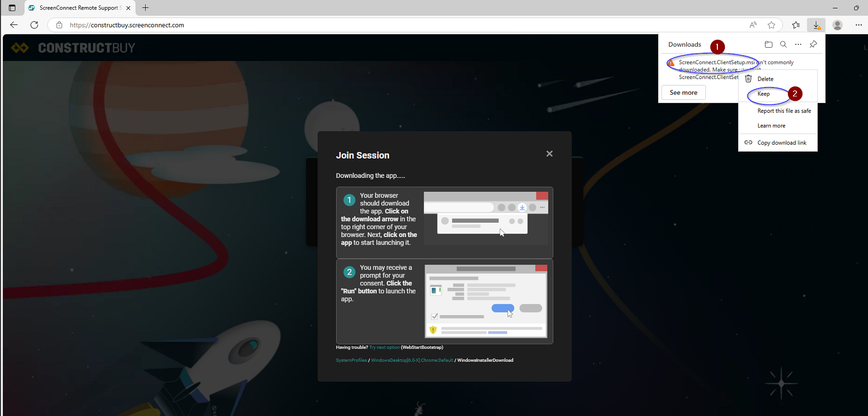The image size is (868, 416).
Task: Refresh the current page
Action: [x=34, y=25]
